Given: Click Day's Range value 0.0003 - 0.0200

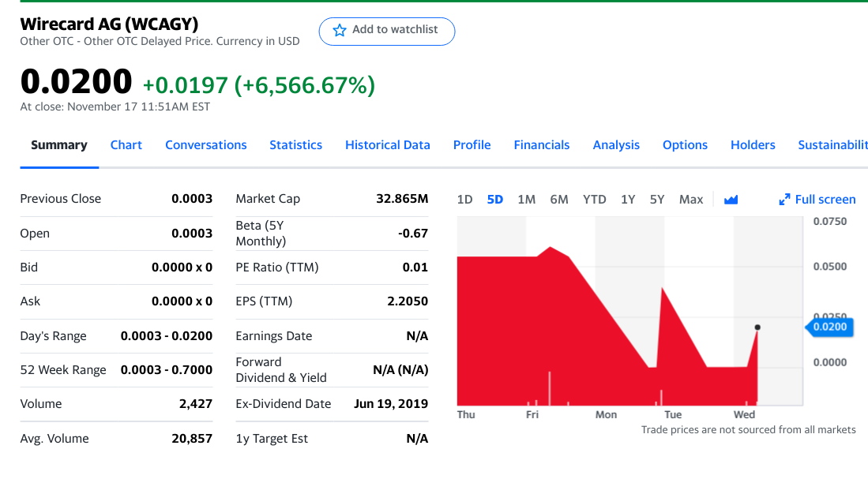Looking at the screenshot, I should point(167,336).
